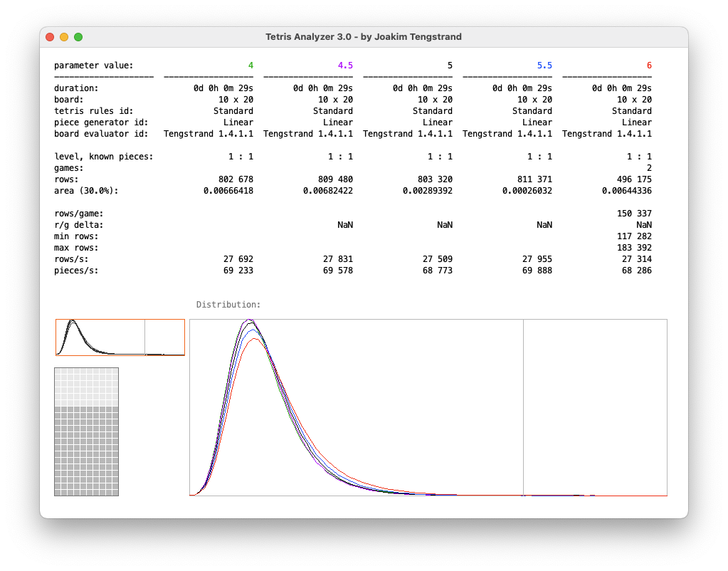Viewport: 728px width, 571px height.
Task: Select the Distribution chart label
Action: point(228,304)
